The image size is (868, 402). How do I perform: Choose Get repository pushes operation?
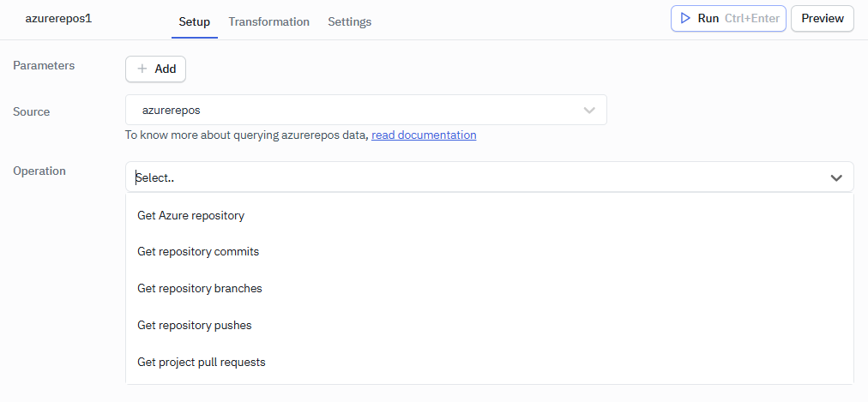(490, 325)
